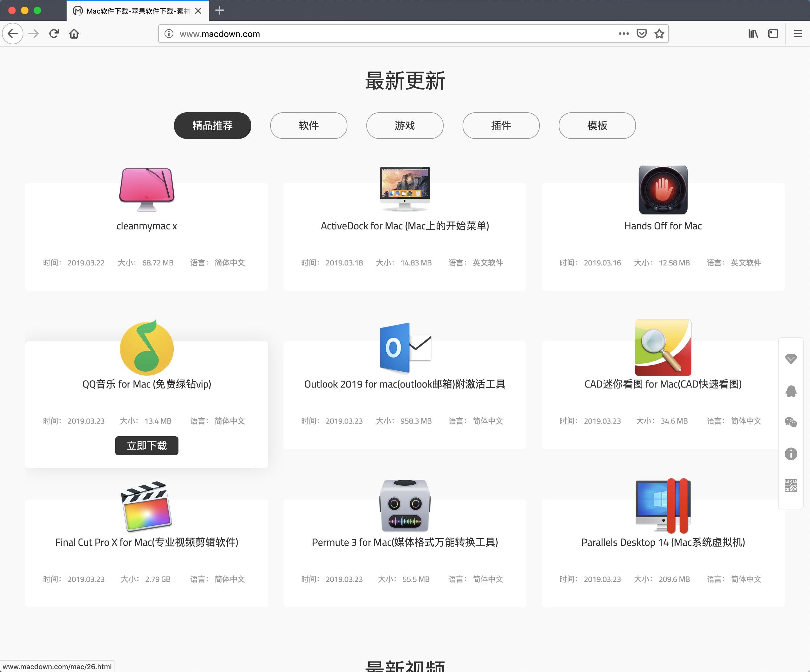
Task: Show site information icon in address bar
Action: coord(169,34)
